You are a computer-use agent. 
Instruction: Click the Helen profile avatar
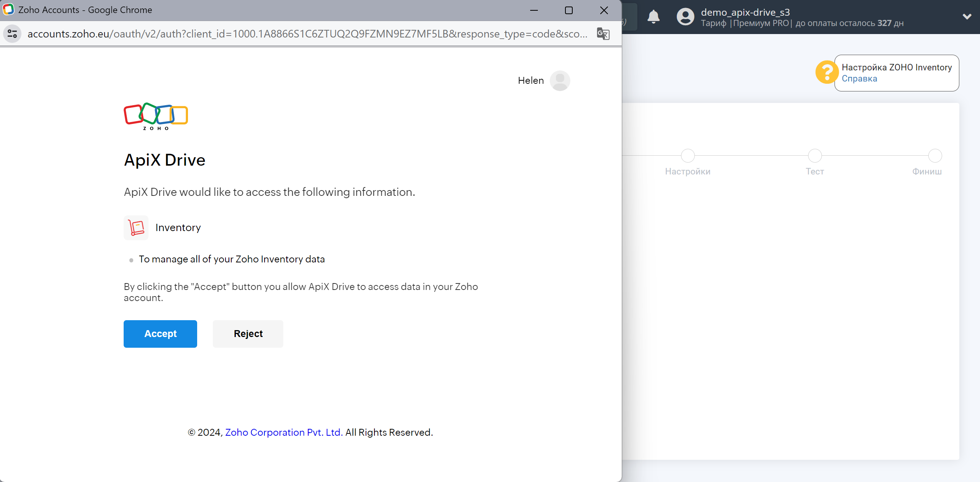pos(560,81)
